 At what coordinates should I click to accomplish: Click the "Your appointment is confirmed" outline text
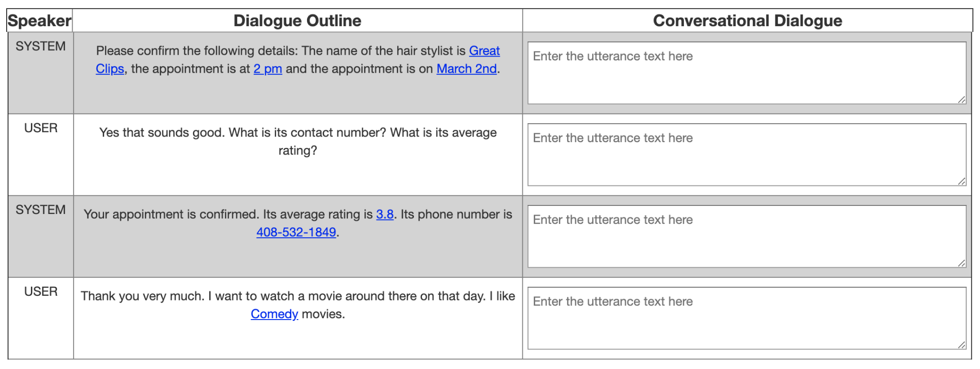tap(228, 214)
